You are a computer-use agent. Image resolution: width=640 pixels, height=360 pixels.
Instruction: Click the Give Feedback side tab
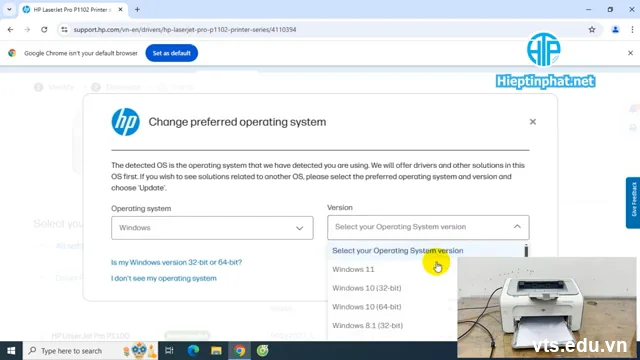click(x=633, y=202)
